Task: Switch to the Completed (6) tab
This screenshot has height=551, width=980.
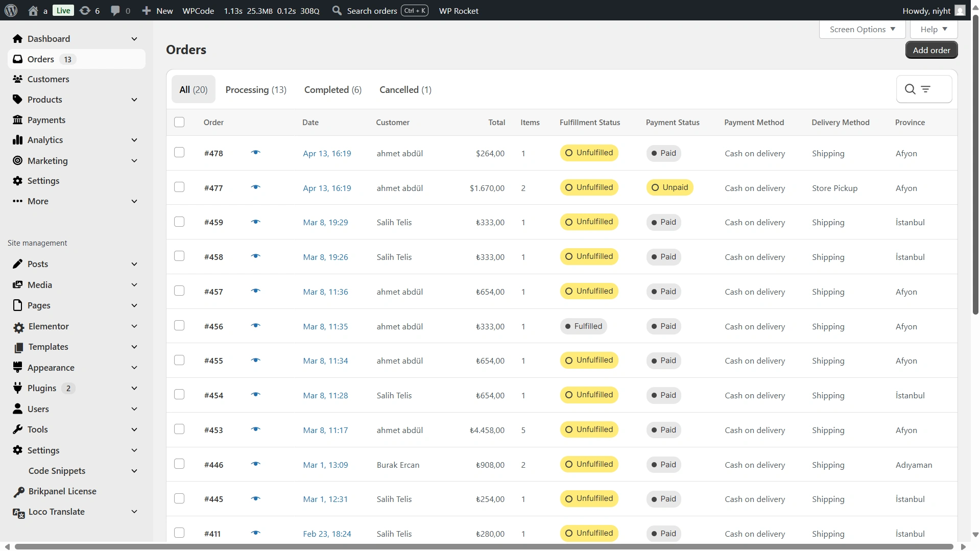Action: click(x=332, y=90)
